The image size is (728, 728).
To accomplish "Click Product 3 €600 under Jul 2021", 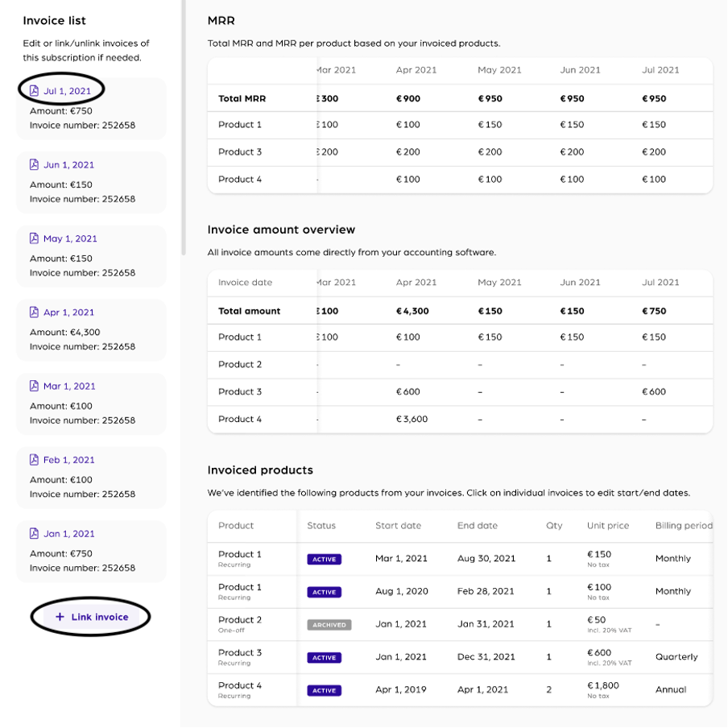I will click(x=654, y=392).
